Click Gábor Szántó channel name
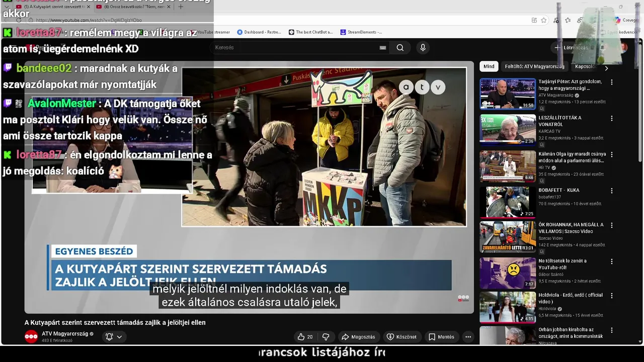Viewport: 644px width, 362px height. (x=551, y=275)
